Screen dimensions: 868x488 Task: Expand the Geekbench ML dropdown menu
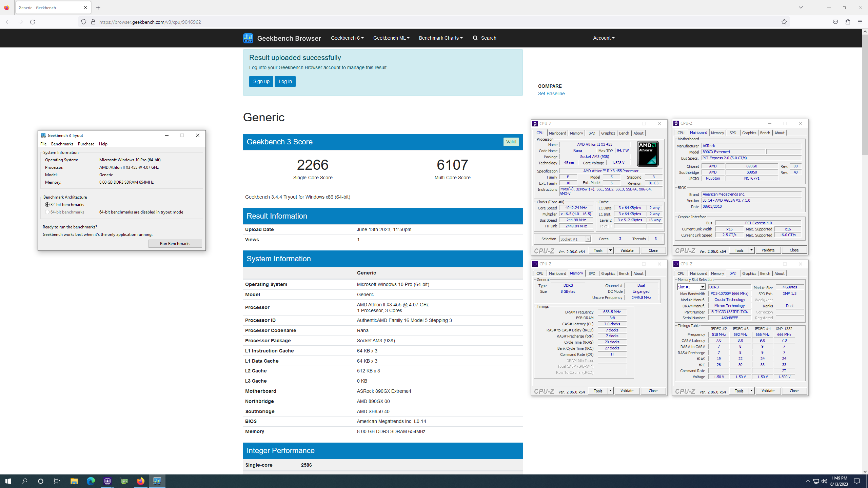point(391,38)
